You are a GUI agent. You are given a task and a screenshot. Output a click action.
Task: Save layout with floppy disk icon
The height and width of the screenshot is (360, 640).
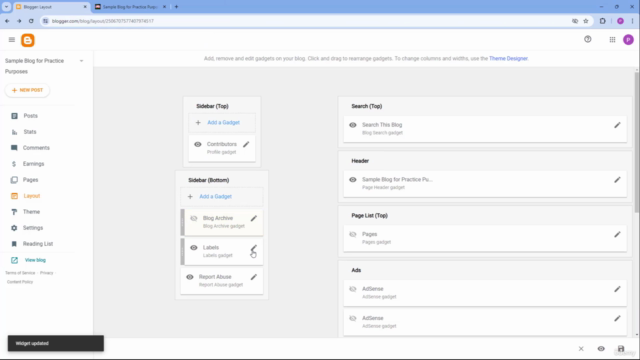click(621, 349)
